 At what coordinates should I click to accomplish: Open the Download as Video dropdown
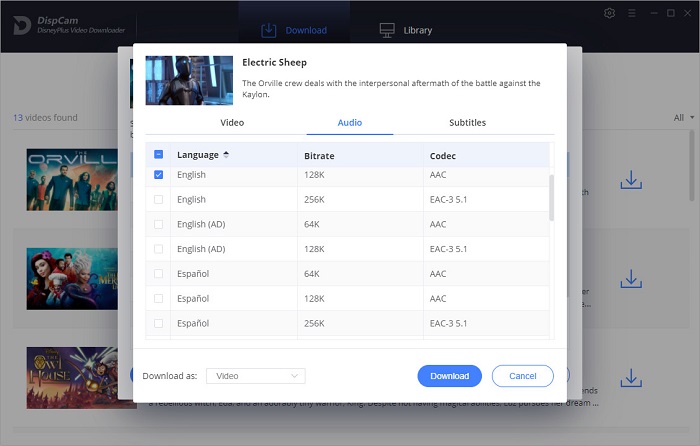[256, 376]
